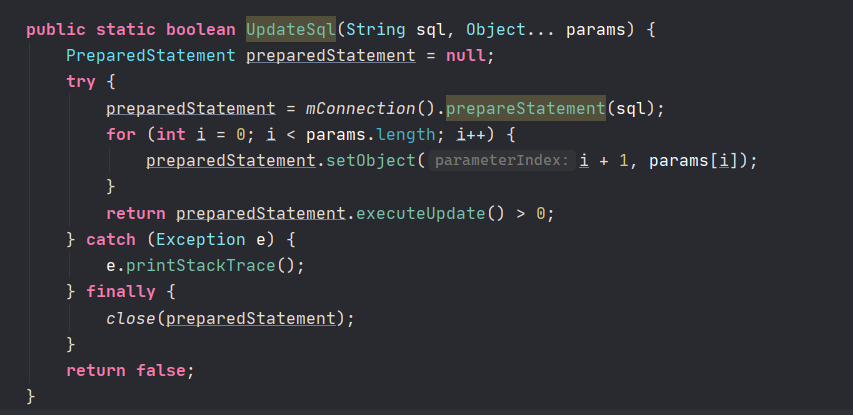Click the 'finally' keyword
The image size is (853, 415).
pyautogui.click(x=121, y=292)
